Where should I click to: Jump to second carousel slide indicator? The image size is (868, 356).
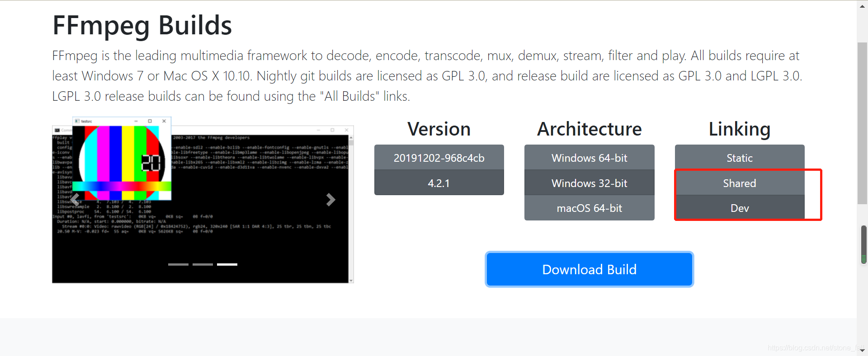(x=203, y=264)
